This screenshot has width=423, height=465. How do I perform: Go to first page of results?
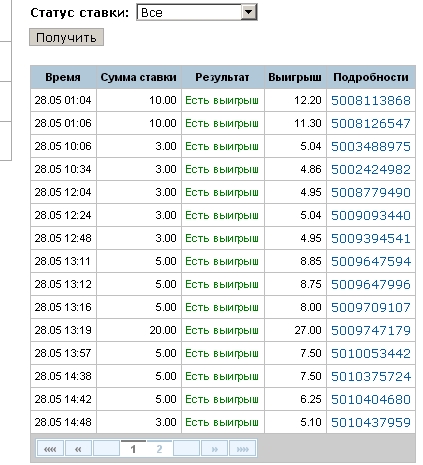pos(50,449)
